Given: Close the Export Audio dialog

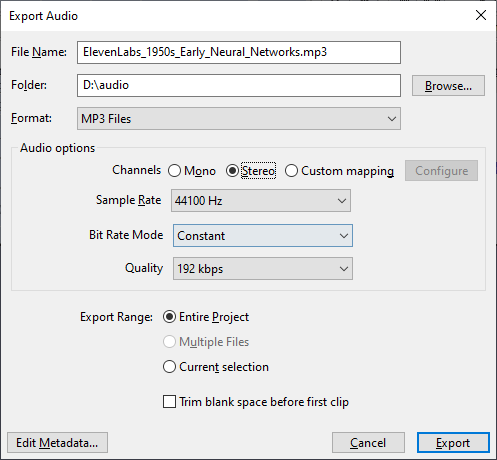Looking at the screenshot, I should [x=481, y=15].
